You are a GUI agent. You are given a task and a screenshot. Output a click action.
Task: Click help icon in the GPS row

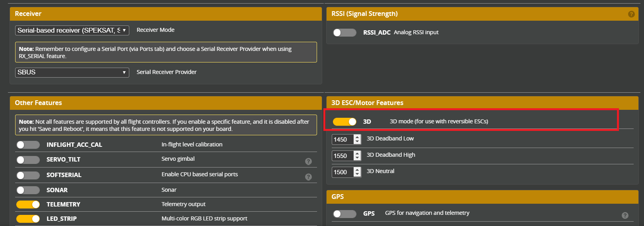click(625, 215)
